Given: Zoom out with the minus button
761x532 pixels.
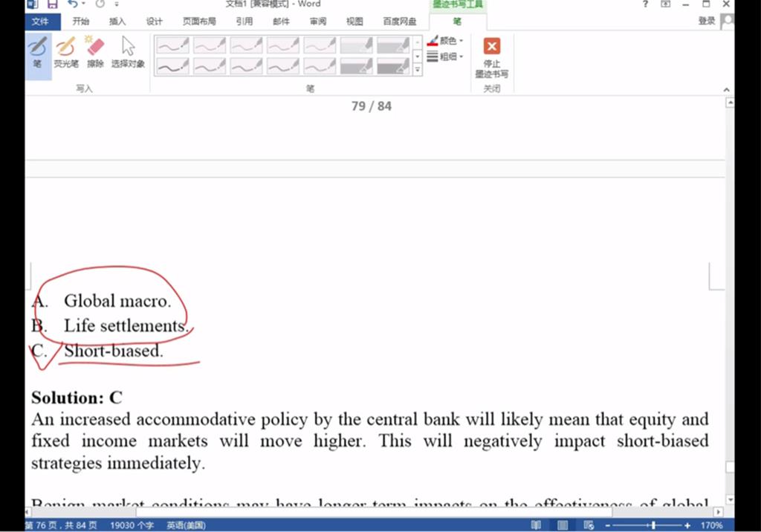Looking at the screenshot, I should (x=608, y=525).
